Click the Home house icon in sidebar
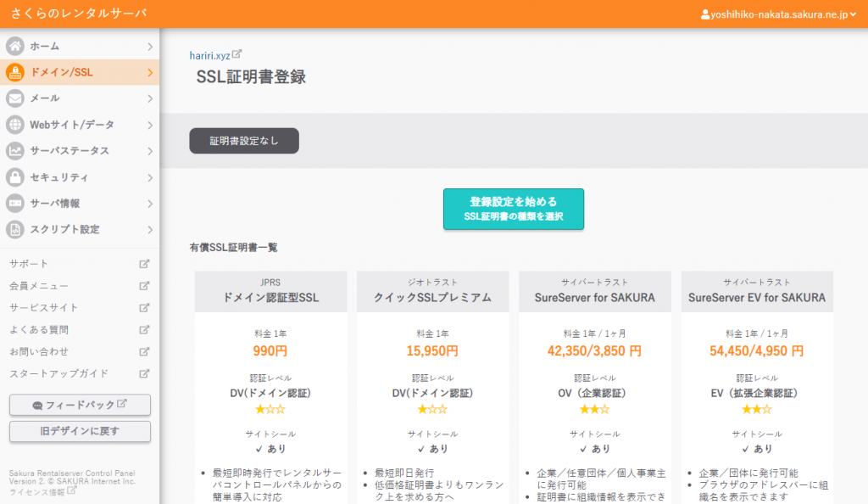The height and width of the screenshot is (504, 868). [x=15, y=46]
